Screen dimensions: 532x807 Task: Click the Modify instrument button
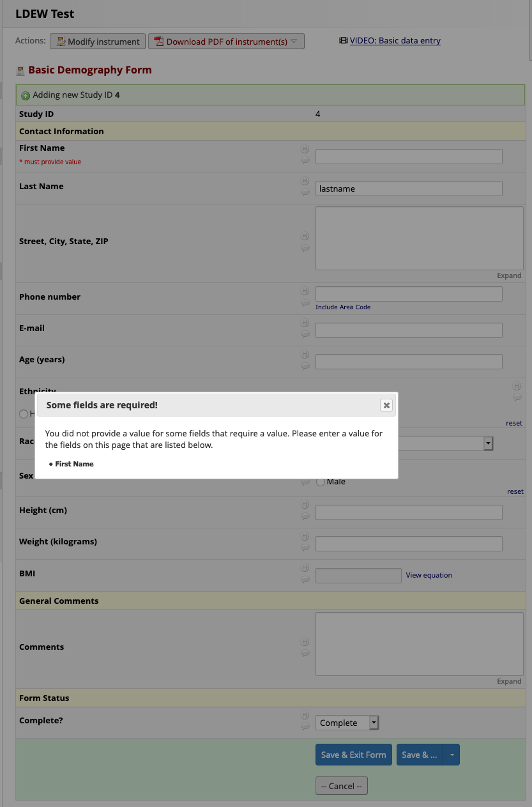coord(97,41)
